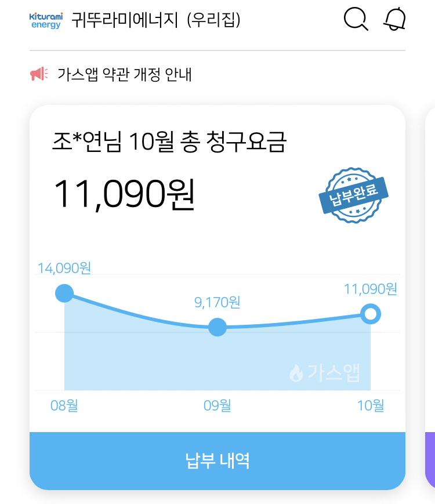Click the red megaphone announcement icon
This screenshot has height=504, width=435.
(x=39, y=74)
